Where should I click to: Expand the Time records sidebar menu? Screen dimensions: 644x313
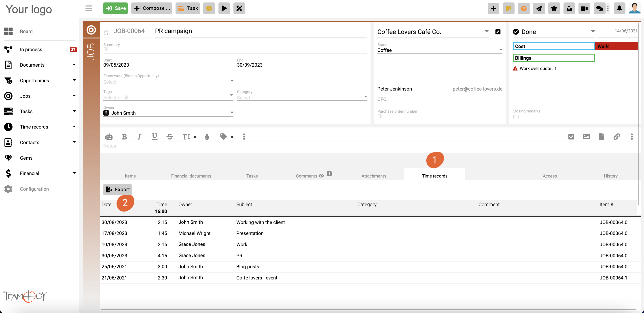click(x=74, y=127)
